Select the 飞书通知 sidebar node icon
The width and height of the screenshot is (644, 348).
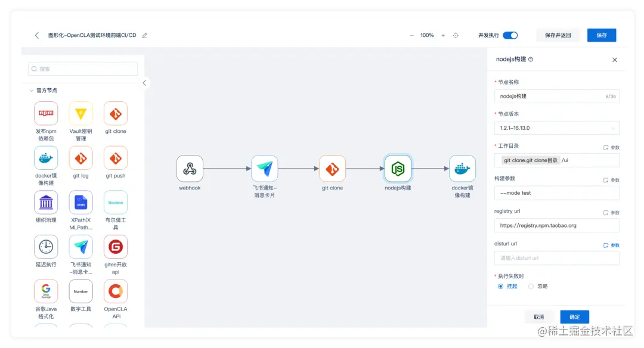[x=81, y=247]
